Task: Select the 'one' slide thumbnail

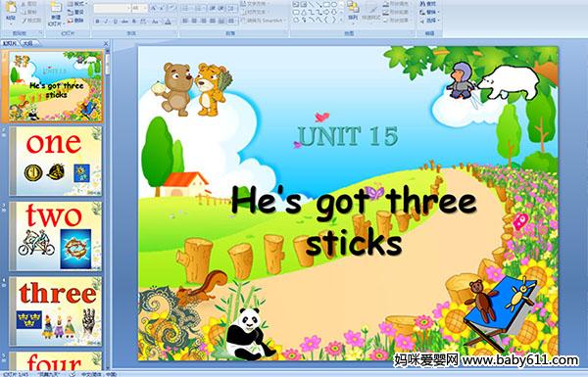Action: coord(56,162)
